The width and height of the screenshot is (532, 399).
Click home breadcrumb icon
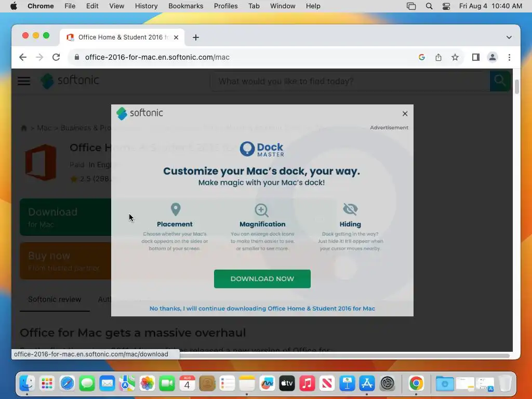coord(24,128)
